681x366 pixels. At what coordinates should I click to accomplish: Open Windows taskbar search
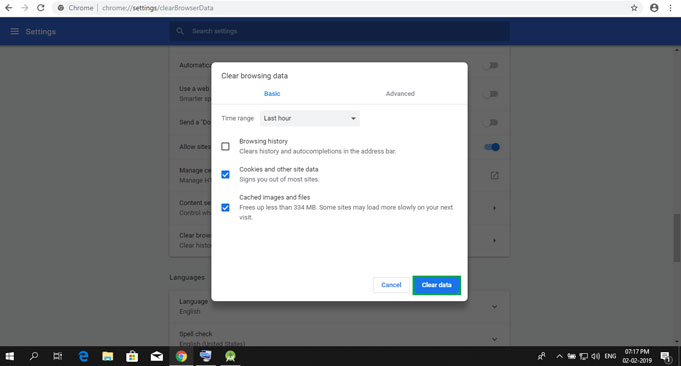pos(33,356)
